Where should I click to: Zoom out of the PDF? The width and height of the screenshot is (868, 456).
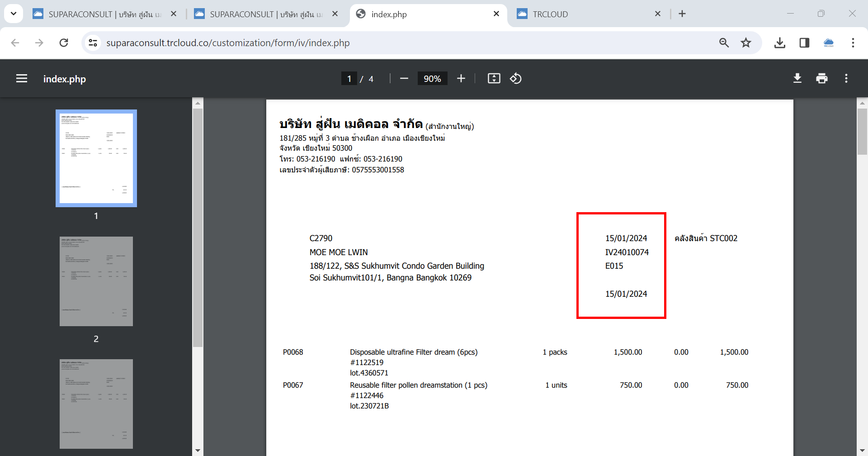(404, 79)
